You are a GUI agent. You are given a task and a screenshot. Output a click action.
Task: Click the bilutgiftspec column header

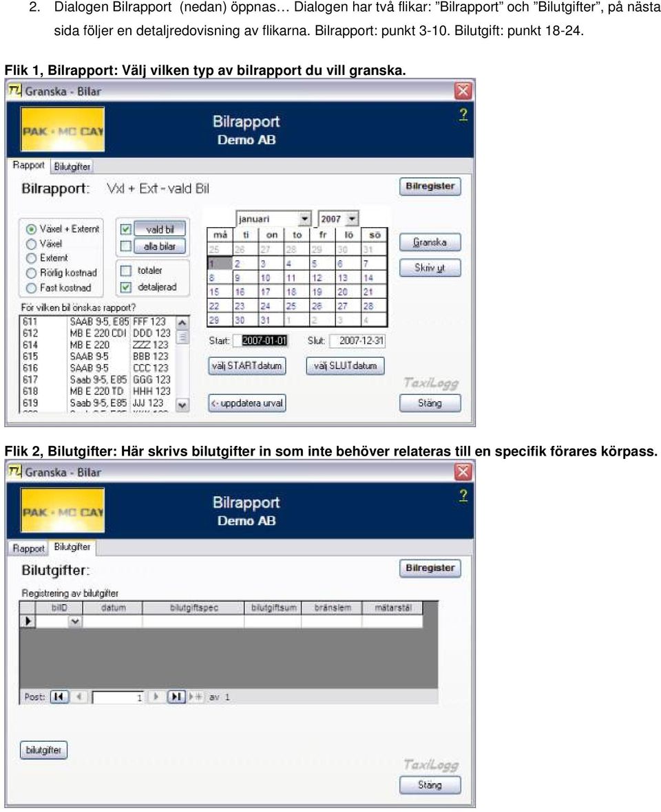pyautogui.click(x=193, y=608)
